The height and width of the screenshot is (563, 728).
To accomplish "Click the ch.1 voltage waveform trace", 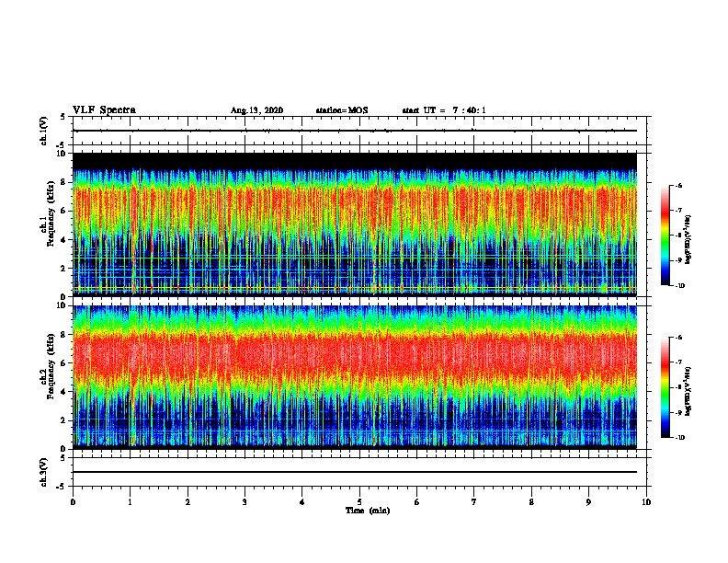I will pyautogui.click(x=354, y=131).
